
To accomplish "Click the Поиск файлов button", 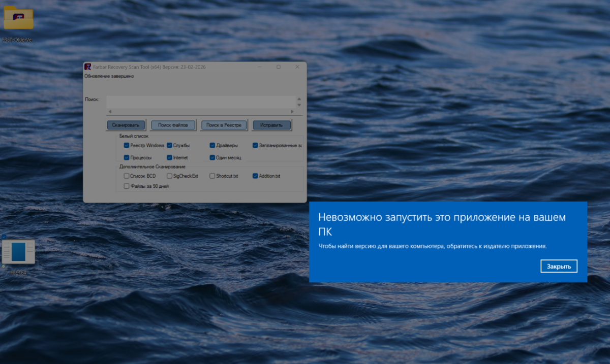I will 173,125.
